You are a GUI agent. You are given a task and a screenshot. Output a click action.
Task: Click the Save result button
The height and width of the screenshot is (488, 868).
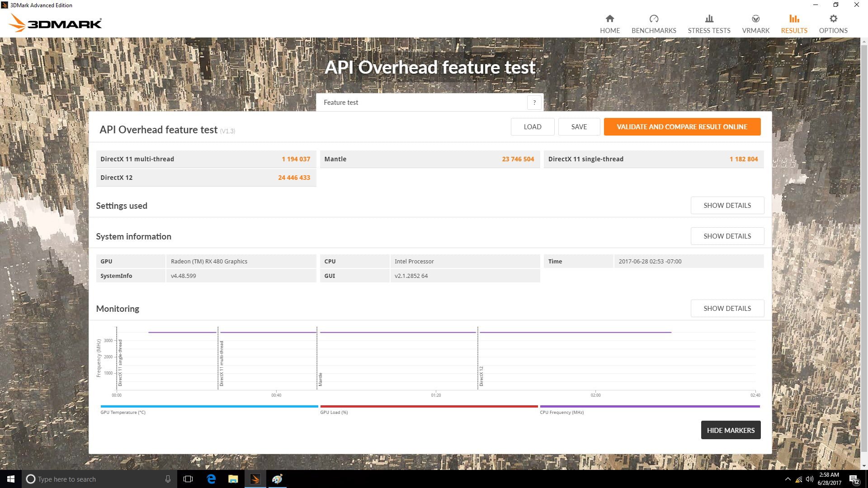(x=579, y=127)
